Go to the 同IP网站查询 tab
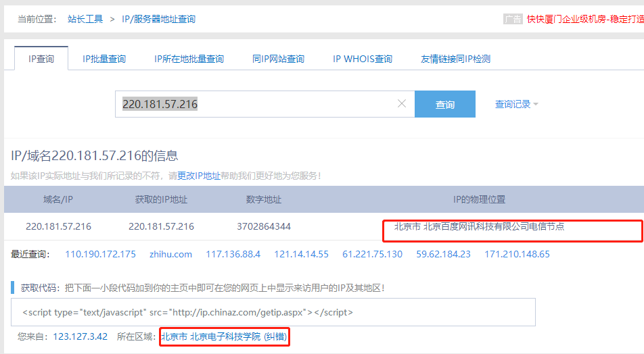 278,59
